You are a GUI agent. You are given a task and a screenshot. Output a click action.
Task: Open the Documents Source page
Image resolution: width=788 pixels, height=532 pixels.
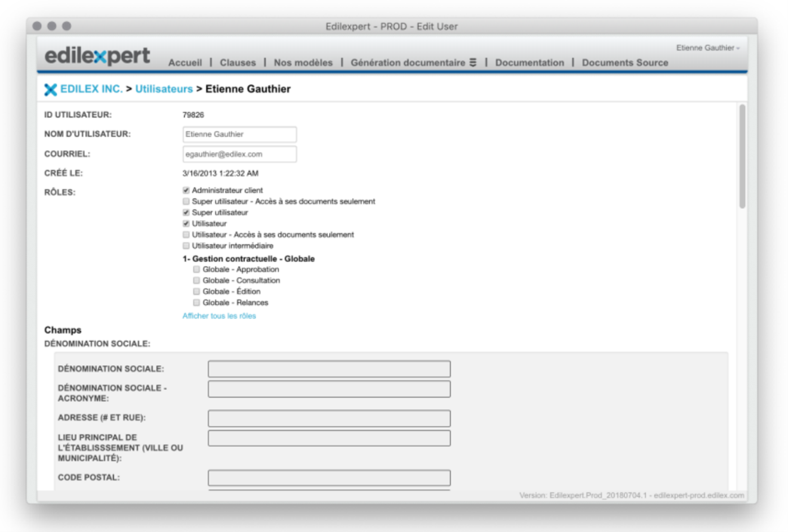pos(625,63)
